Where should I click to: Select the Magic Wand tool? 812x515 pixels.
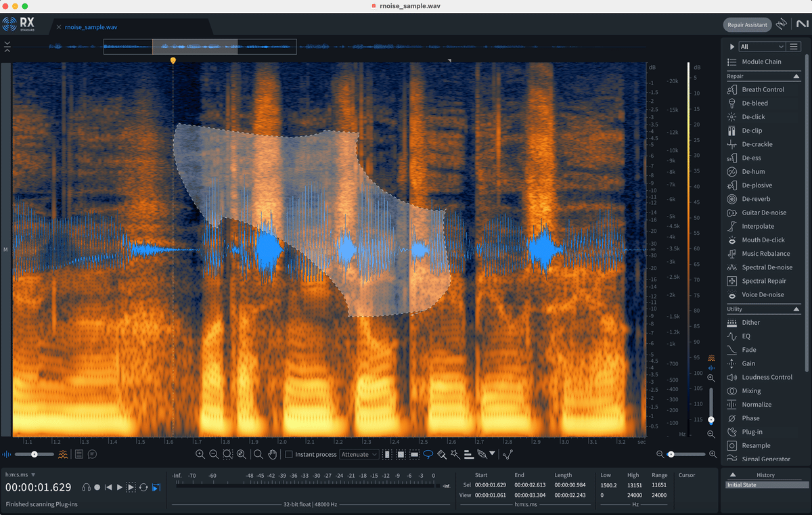coord(455,454)
